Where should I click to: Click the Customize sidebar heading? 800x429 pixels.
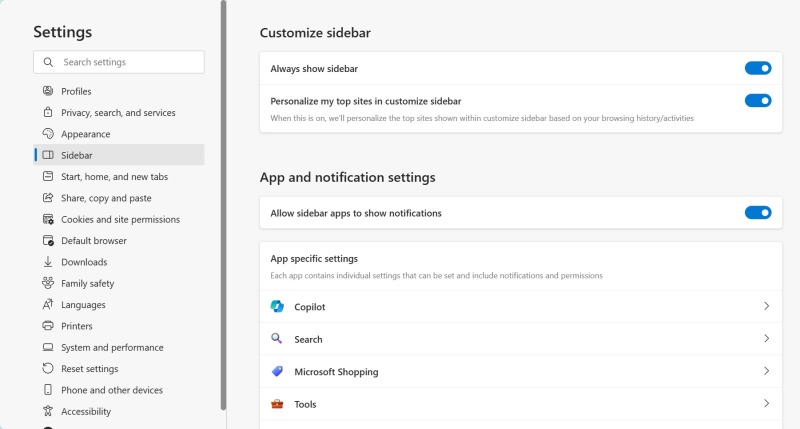click(315, 33)
